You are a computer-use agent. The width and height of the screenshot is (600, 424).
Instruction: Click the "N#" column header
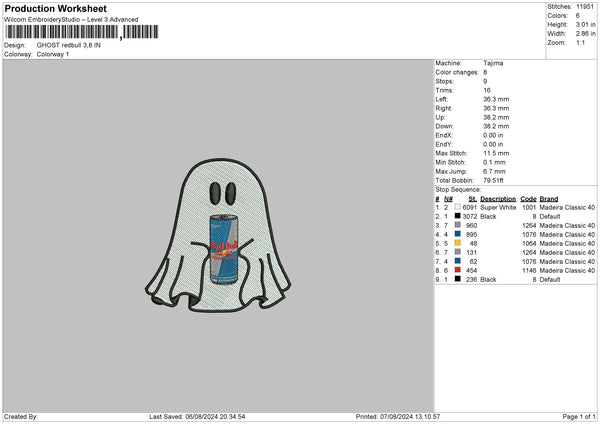point(448,199)
